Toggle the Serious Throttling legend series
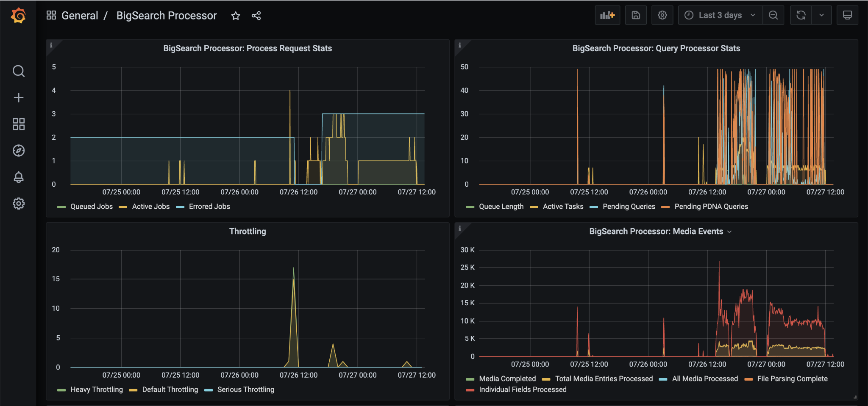Image resolution: width=868 pixels, height=406 pixels. [x=246, y=389]
